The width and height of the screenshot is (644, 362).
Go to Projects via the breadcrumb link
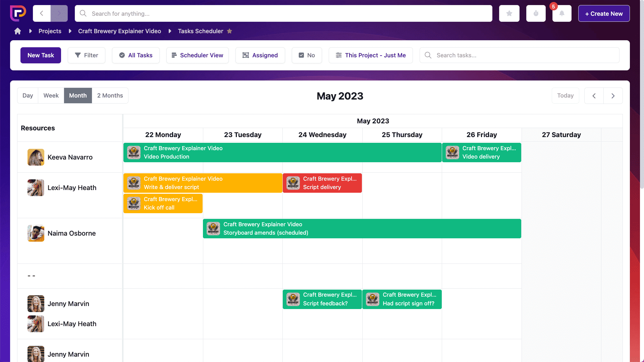(x=50, y=31)
